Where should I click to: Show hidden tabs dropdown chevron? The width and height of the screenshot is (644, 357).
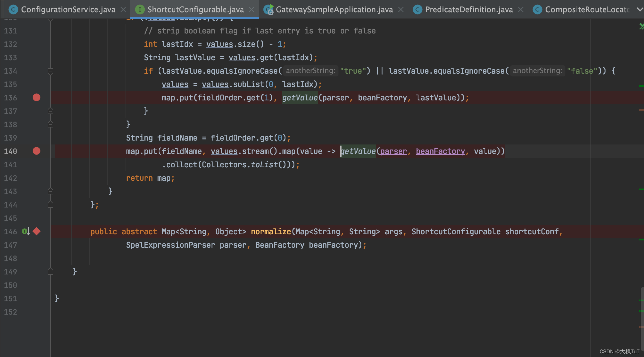coord(640,10)
